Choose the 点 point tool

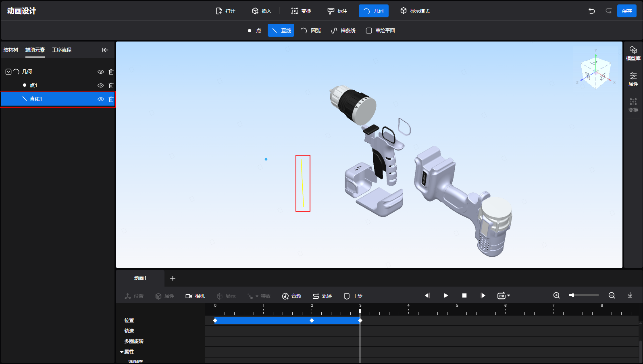(x=254, y=31)
